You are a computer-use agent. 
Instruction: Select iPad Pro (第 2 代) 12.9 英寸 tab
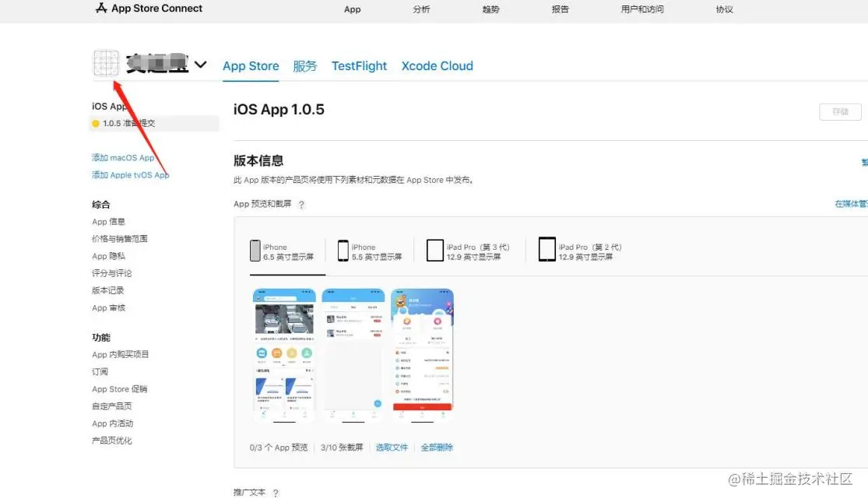click(x=580, y=250)
